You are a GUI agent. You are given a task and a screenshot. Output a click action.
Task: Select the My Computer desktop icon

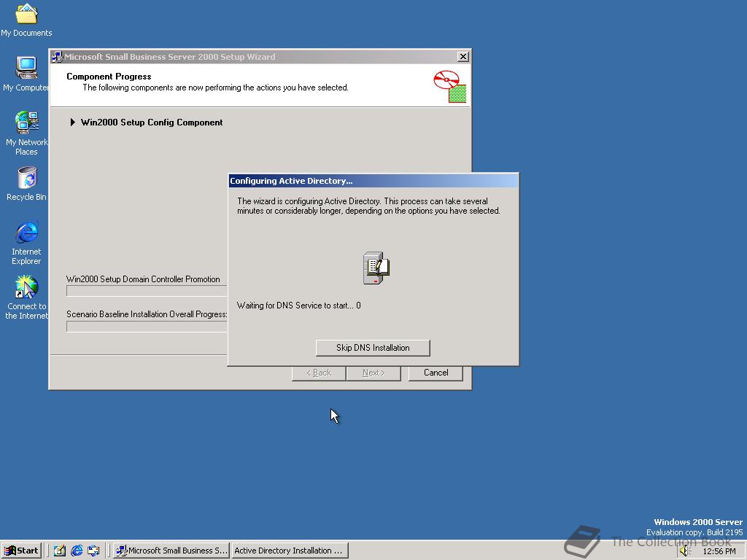coord(26,74)
